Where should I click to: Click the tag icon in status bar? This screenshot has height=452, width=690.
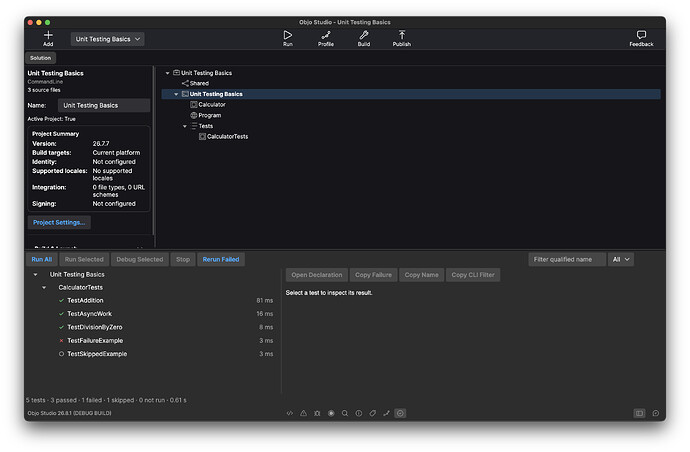(372, 413)
